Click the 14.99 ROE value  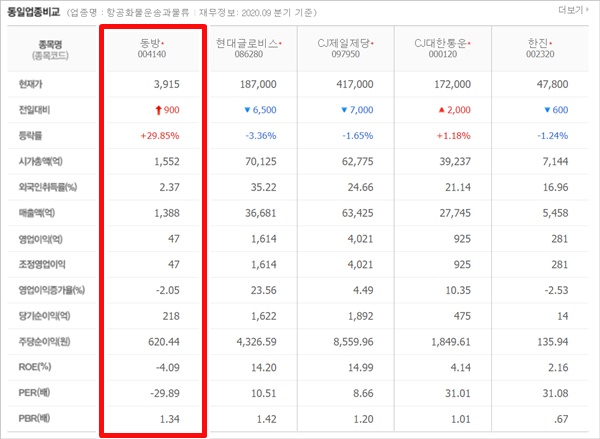(360, 367)
